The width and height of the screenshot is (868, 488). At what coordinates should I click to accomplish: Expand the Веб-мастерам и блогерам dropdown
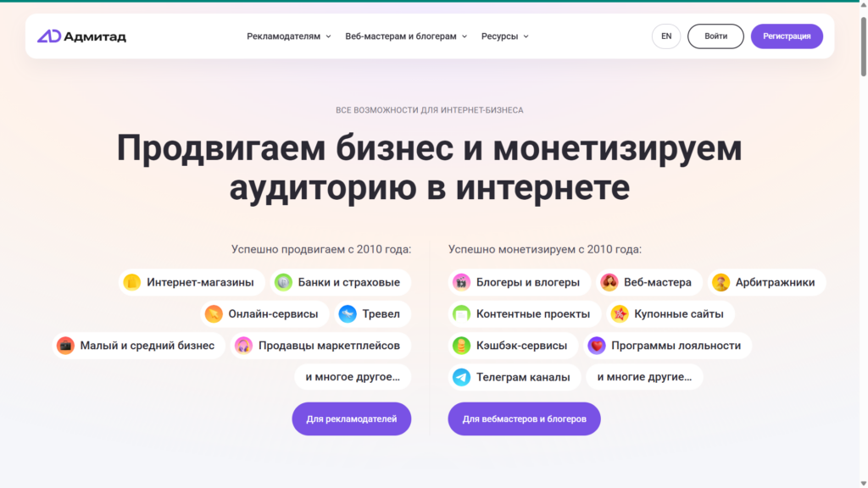406,36
